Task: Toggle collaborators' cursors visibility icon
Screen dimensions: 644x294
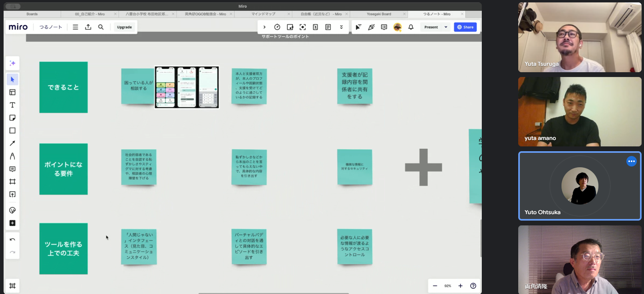Action: pos(358,27)
